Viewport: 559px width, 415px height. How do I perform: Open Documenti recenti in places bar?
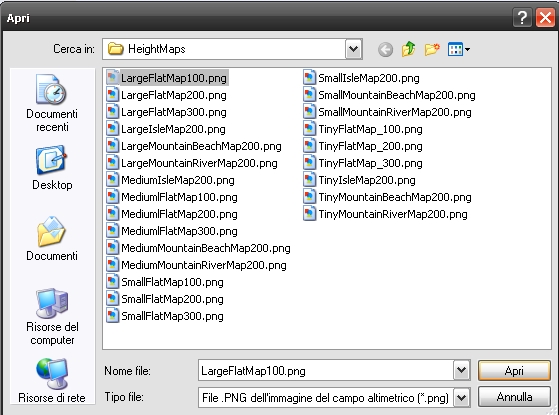[52, 103]
